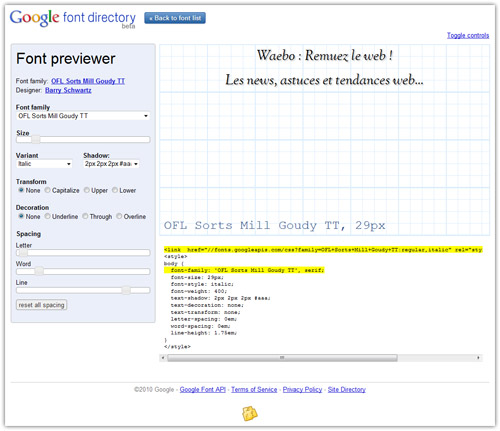
Task: Select Underline decoration option
Action: [48, 216]
